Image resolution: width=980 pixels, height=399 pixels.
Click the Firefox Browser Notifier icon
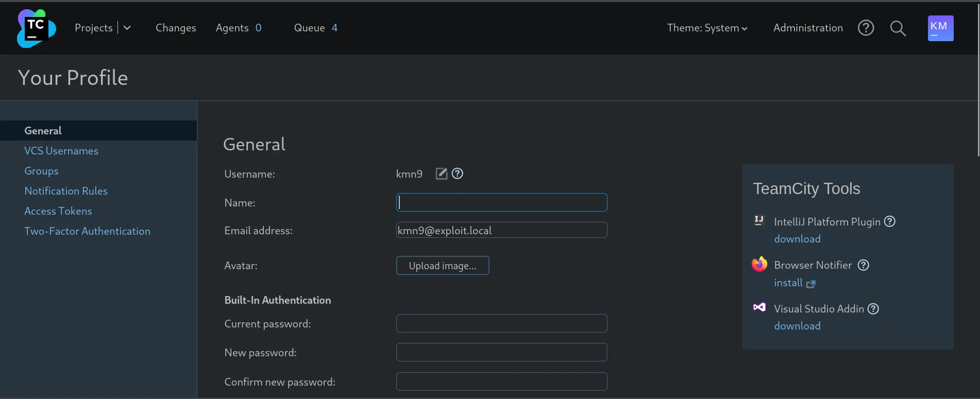coord(759,264)
